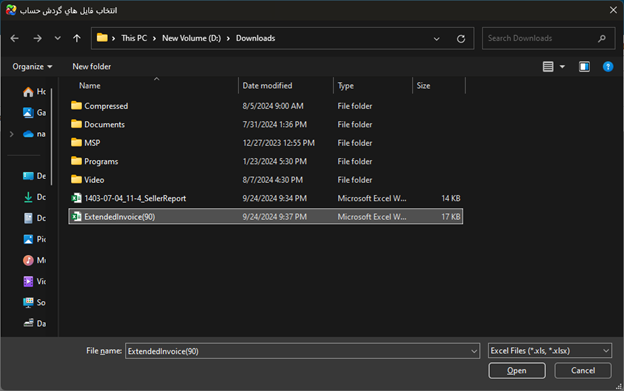The image size is (624, 391).
Task: Open the monitor icon item labeled So
Action: pos(34,302)
